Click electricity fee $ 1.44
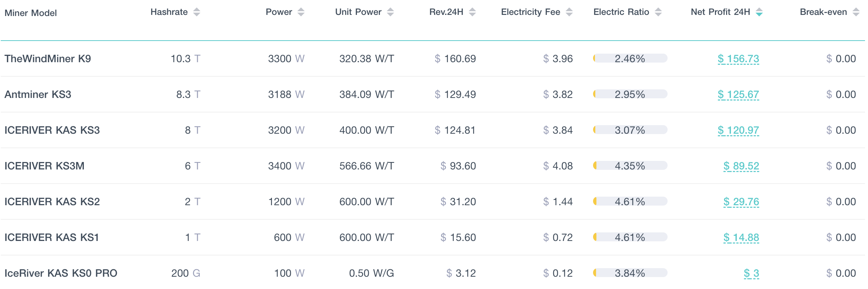 pos(558,202)
